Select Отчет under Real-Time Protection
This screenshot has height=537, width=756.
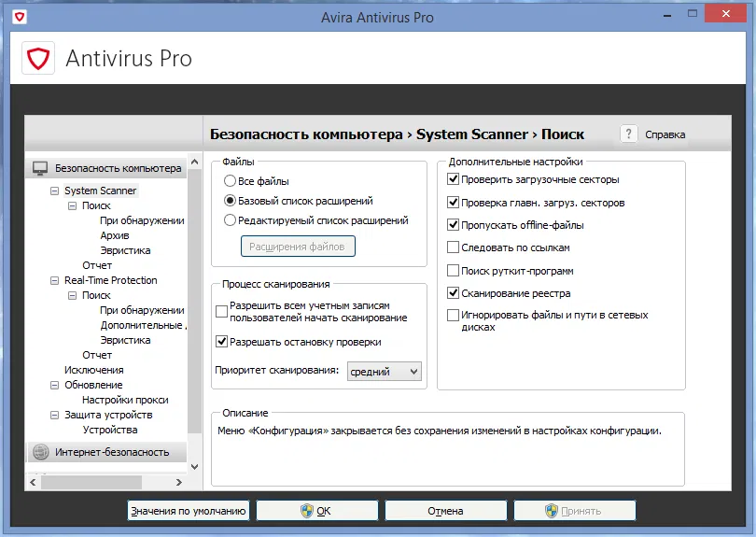click(97, 355)
